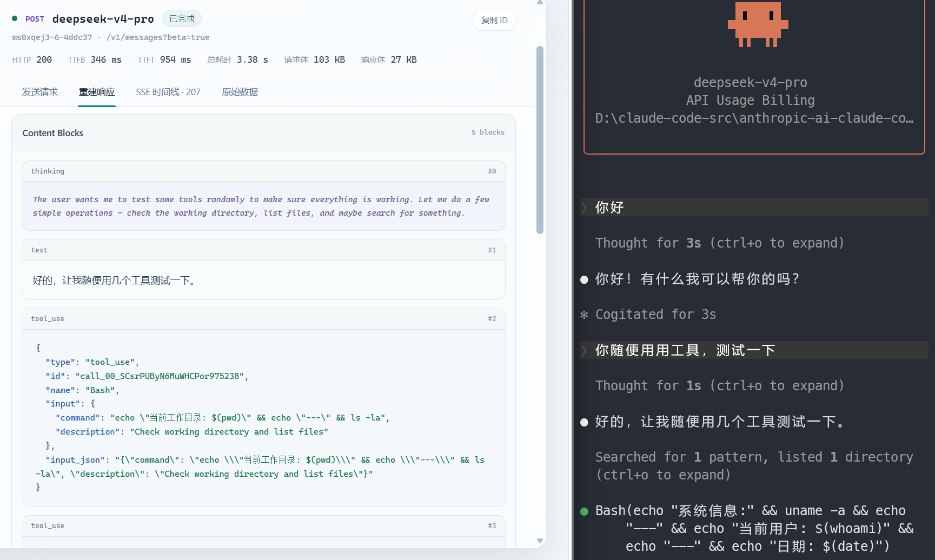Click the white bullet before 你好！有什么我可以帮你的吗？
Screen dimensions: 935x560
(584, 279)
